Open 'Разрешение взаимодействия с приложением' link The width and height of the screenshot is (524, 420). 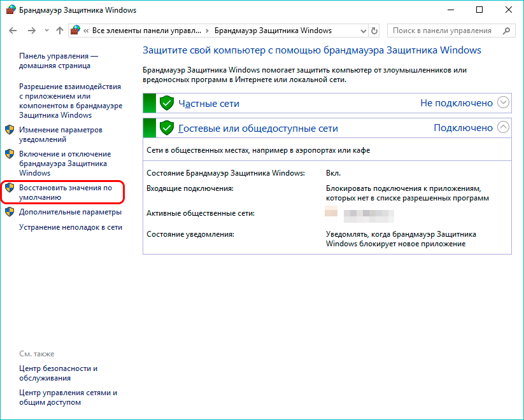(x=71, y=101)
